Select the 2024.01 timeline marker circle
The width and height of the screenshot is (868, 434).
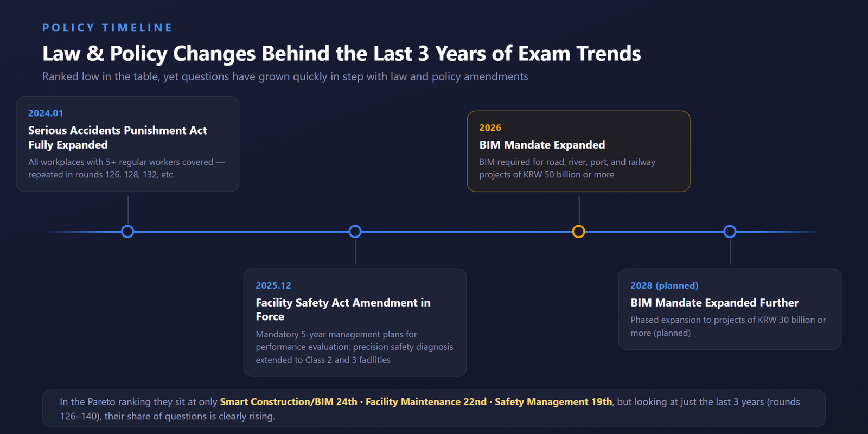click(x=127, y=232)
